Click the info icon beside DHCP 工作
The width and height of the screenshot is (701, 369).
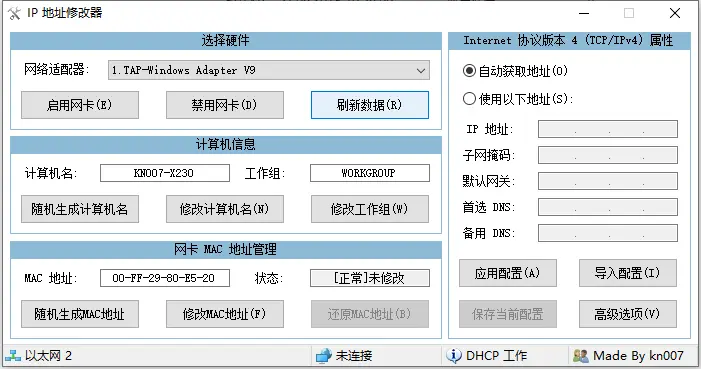[454, 356]
